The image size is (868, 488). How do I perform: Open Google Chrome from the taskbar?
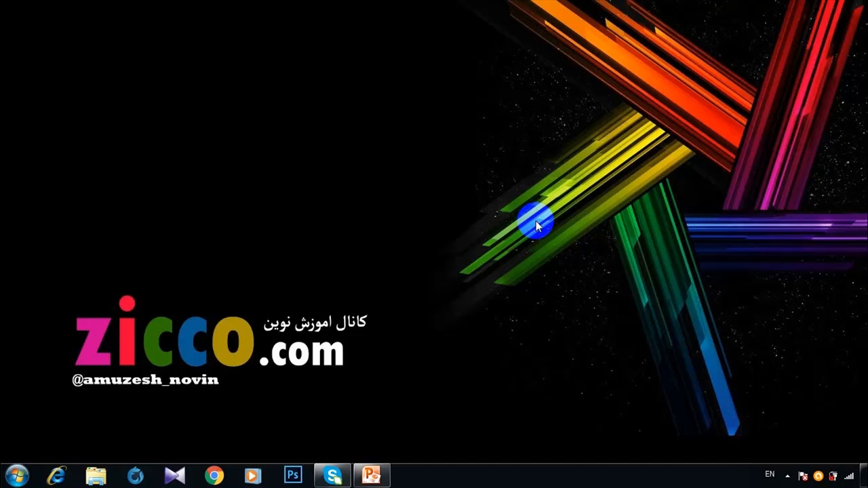coord(214,475)
